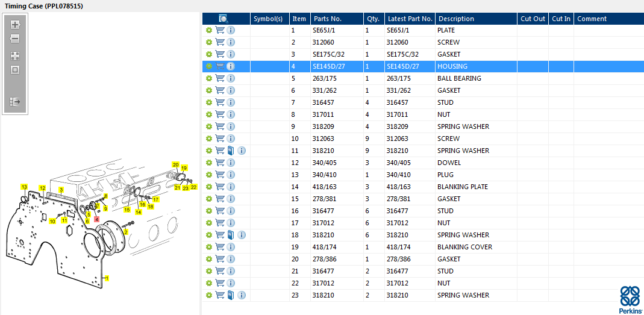
Task: Click description BLANKING COVER
Action: (464, 247)
